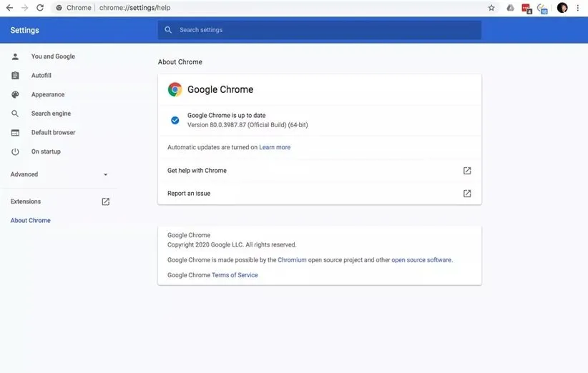Open the Terms of Service link

[235, 275]
